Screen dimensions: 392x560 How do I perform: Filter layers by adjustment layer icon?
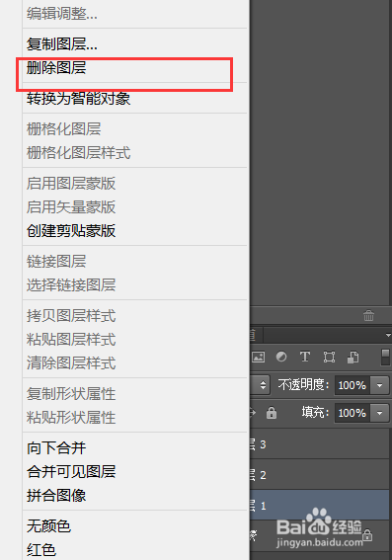pyautogui.click(x=281, y=357)
